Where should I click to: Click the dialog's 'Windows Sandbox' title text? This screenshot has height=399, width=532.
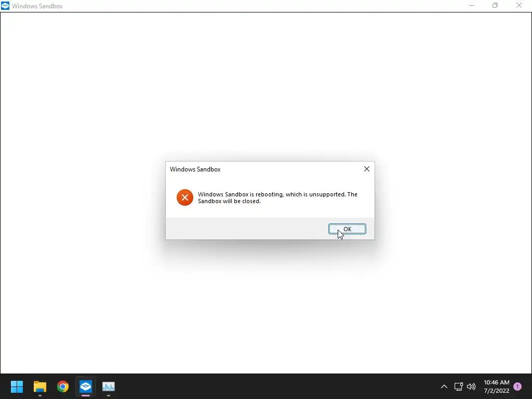tap(195, 169)
